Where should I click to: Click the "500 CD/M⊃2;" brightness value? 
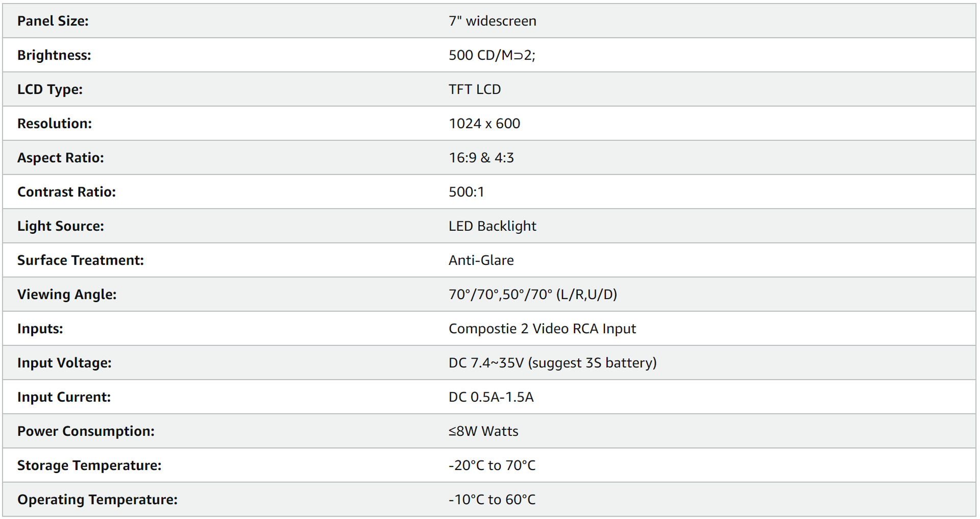492,55
